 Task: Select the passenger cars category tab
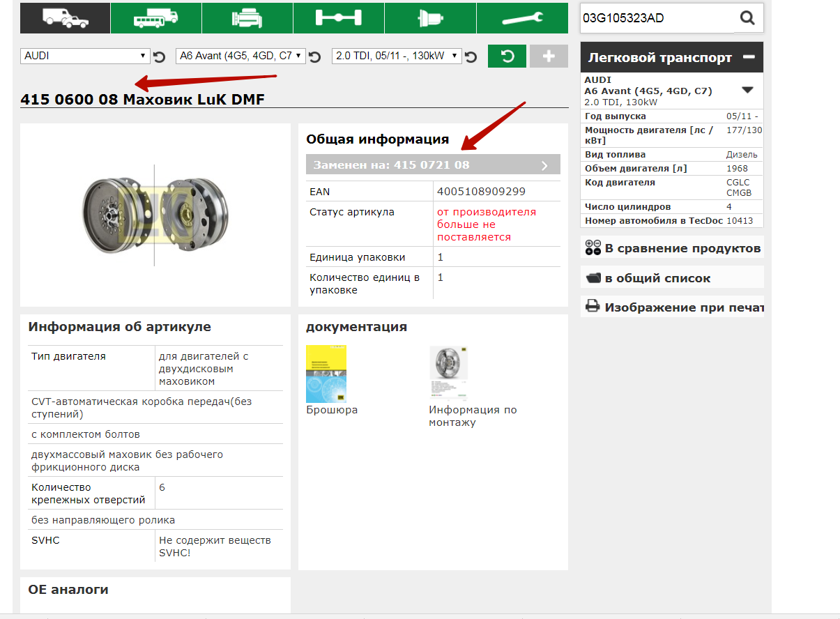[x=66, y=17]
